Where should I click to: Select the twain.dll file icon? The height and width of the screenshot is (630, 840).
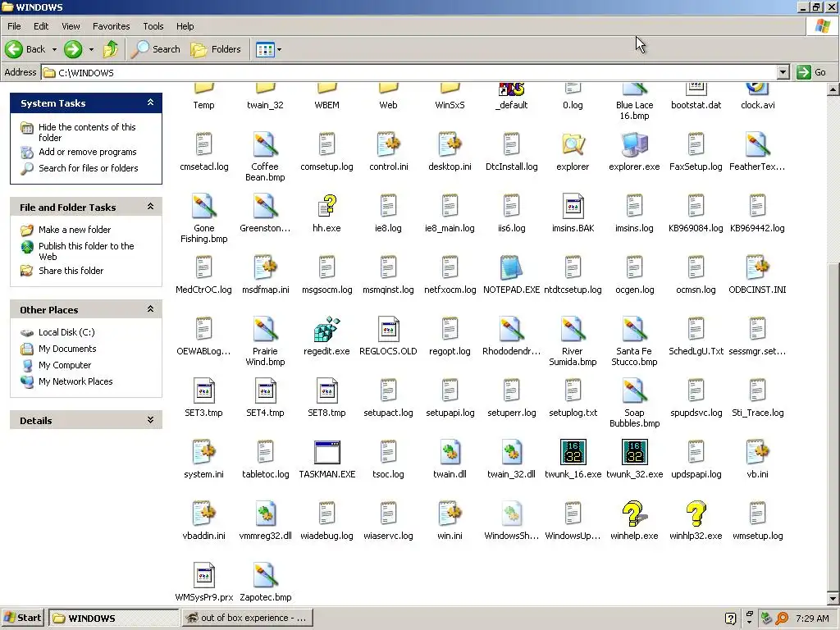(x=450, y=452)
